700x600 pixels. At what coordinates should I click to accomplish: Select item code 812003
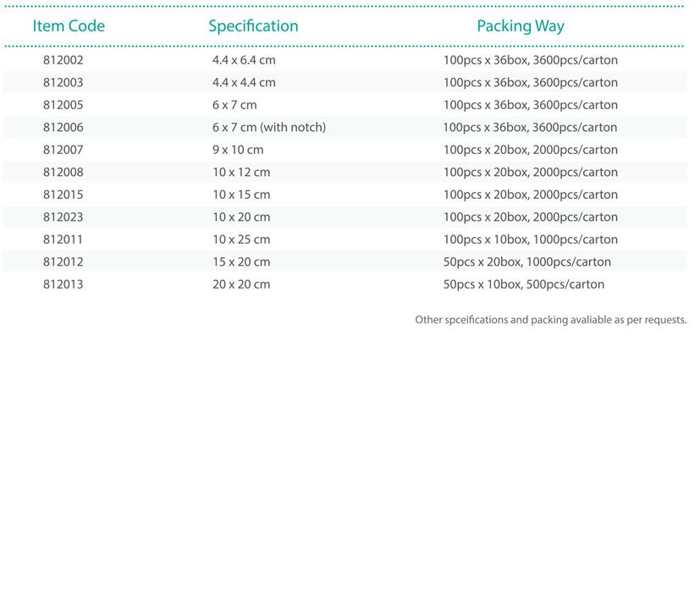(x=63, y=82)
